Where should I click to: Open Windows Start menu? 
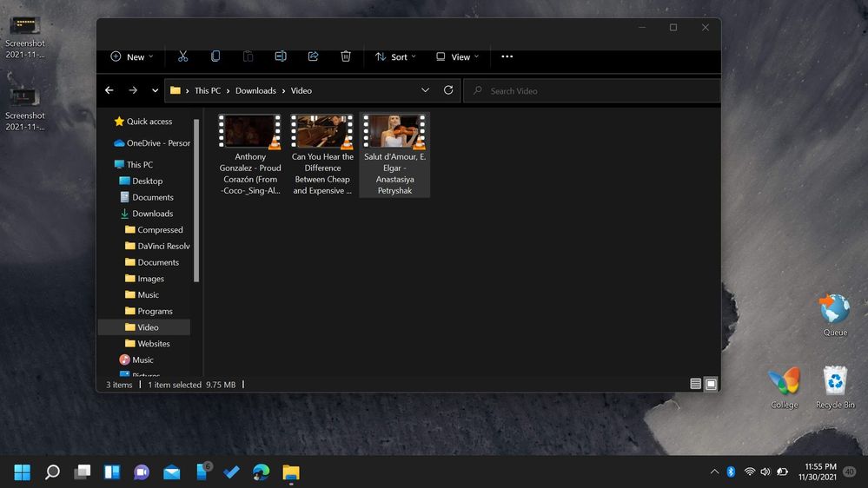[22, 472]
